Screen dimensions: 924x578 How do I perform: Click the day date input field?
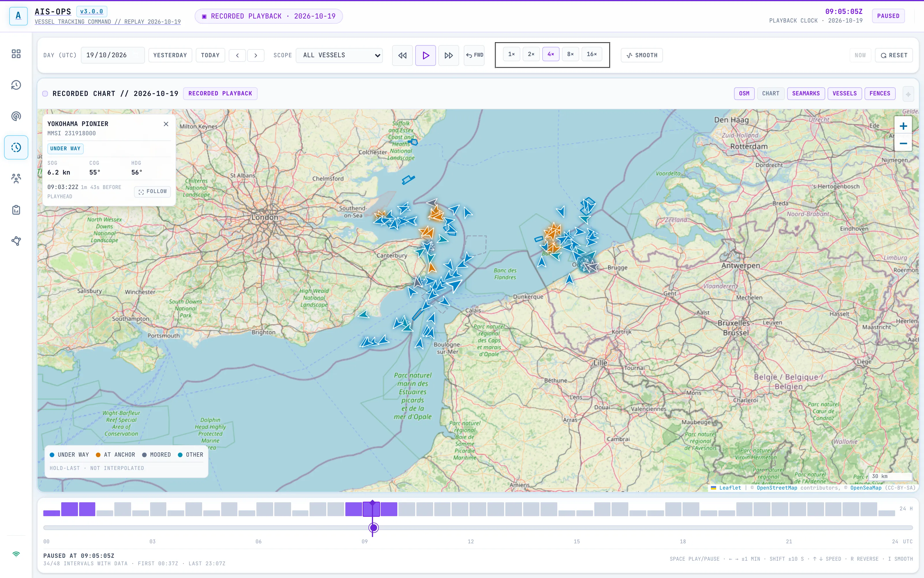tap(113, 55)
